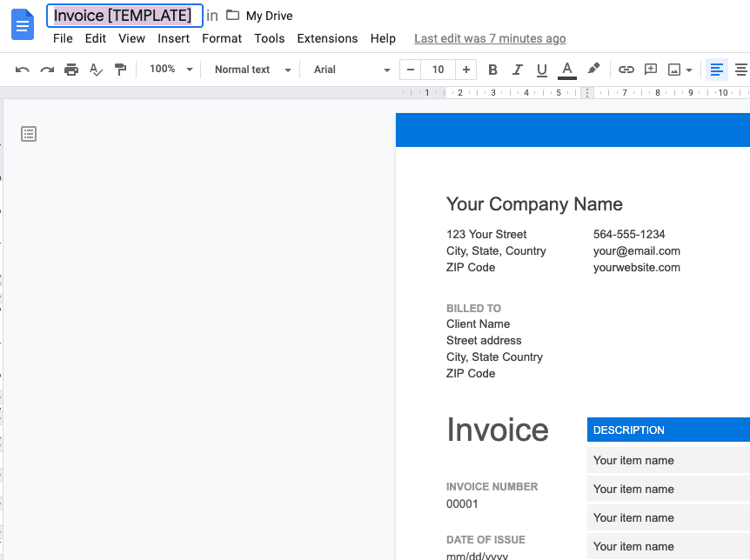
Task: Open the document outline panel icon
Action: click(29, 134)
